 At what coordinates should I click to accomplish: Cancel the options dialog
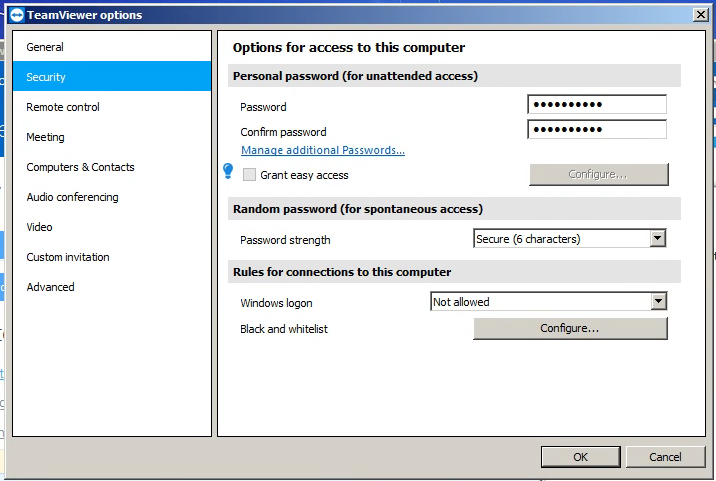pos(665,457)
